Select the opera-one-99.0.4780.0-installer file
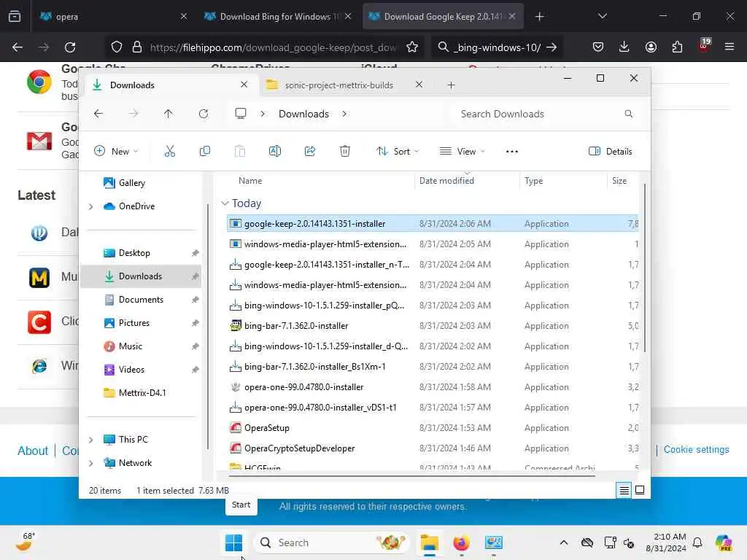This screenshot has height=560, width=747. tap(304, 387)
